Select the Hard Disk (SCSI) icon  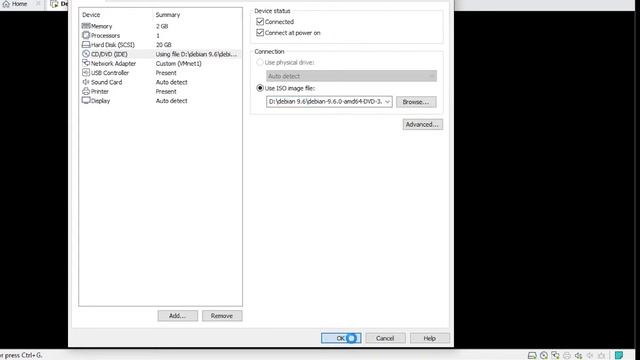(86, 44)
